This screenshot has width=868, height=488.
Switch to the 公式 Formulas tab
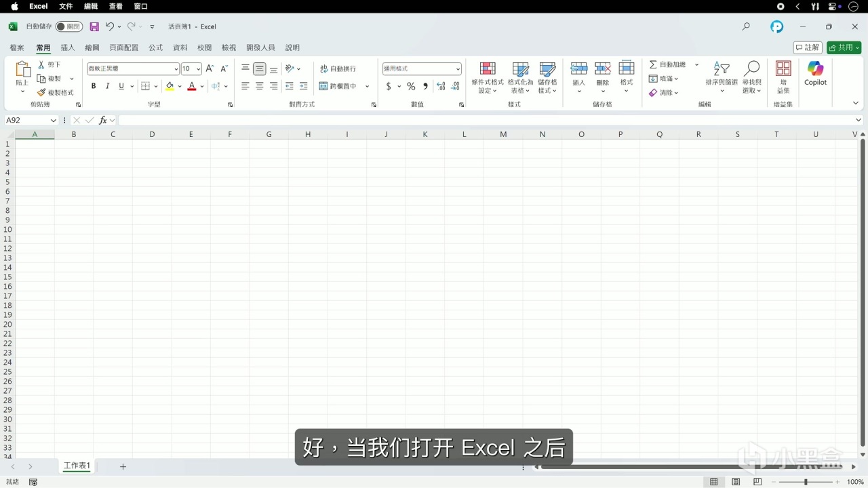coord(156,47)
